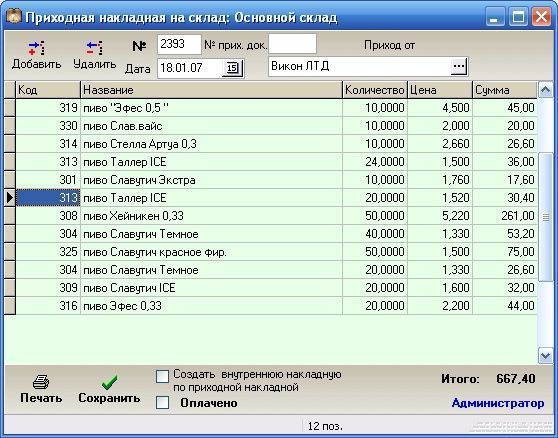Click the Сумма column header

click(505, 90)
